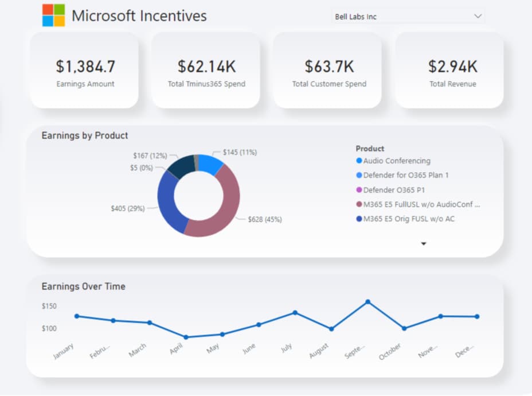Select the Earnings Amount $1,384.7 card

click(84, 71)
